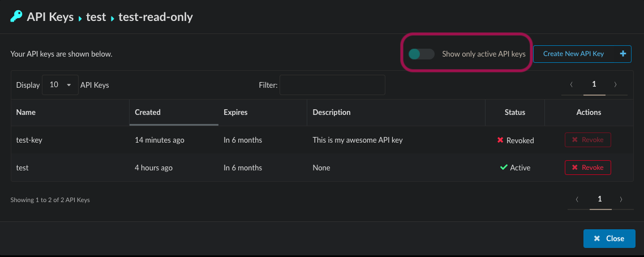Click the green checkmark Active status icon
The width and height of the screenshot is (644, 257).
[x=504, y=168]
